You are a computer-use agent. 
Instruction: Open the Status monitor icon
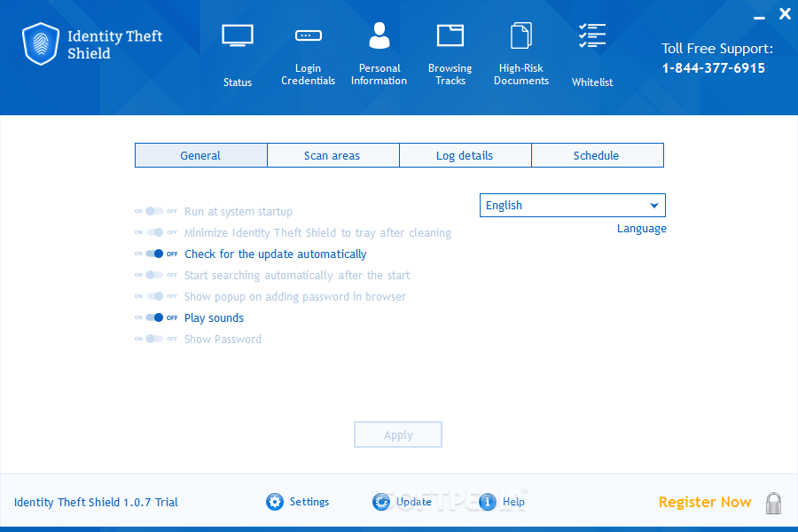238,35
